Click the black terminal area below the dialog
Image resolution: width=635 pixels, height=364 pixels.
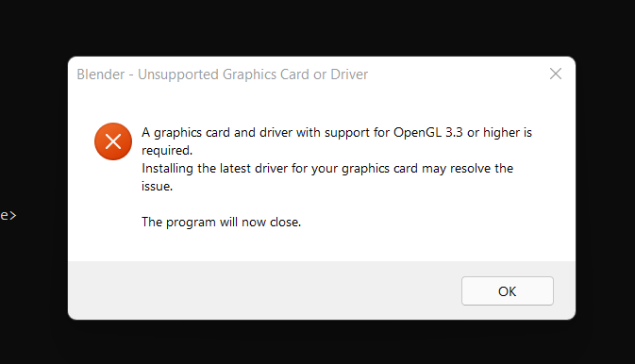(x=317, y=342)
